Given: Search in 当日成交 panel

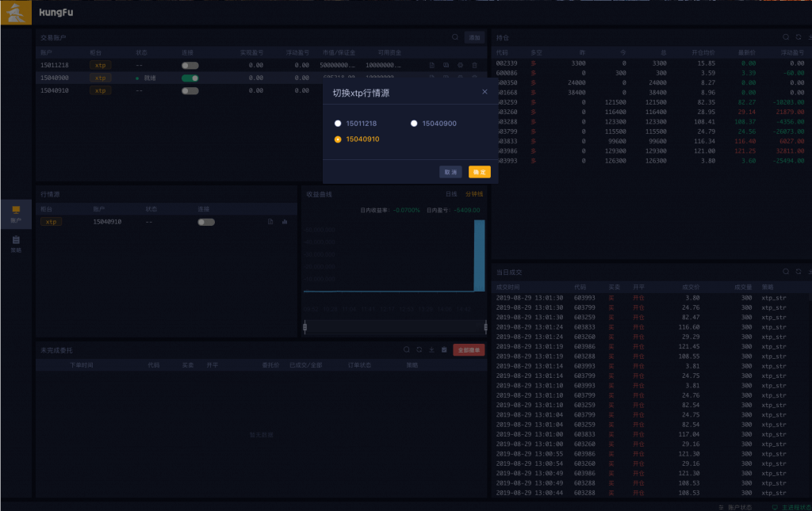Looking at the screenshot, I should pyautogui.click(x=786, y=272).
